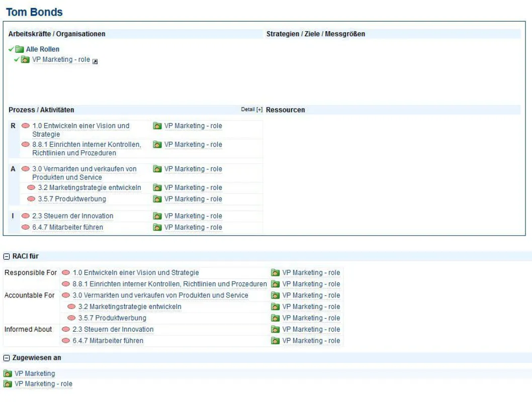This screenshot has width=532, height=402.
Task: Click the red oval icon beside 6.4.7 Mitarbeiter führen in the RACI list
Action: 66,341
